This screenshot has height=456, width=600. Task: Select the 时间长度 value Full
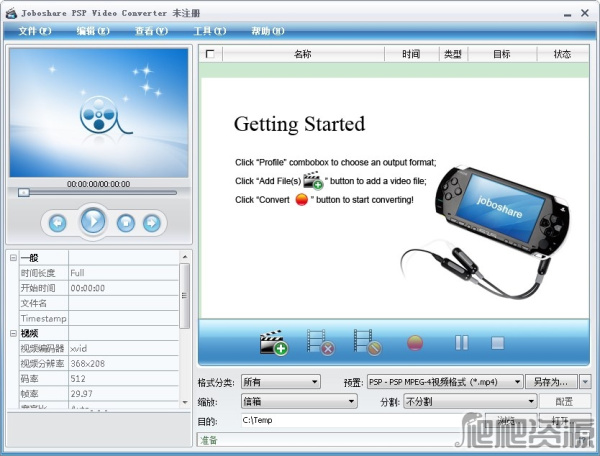click(124, 273)
